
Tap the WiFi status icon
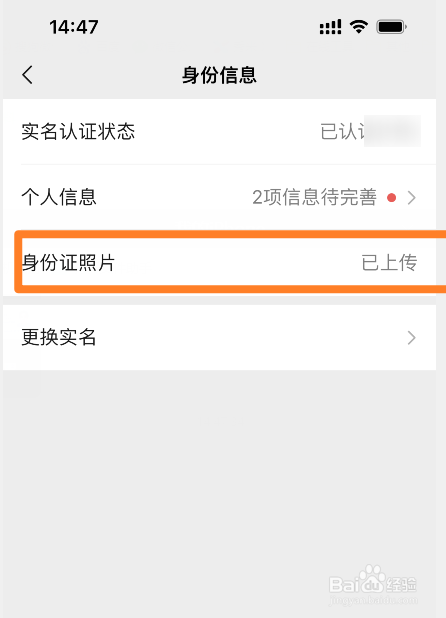click(359, 26)
